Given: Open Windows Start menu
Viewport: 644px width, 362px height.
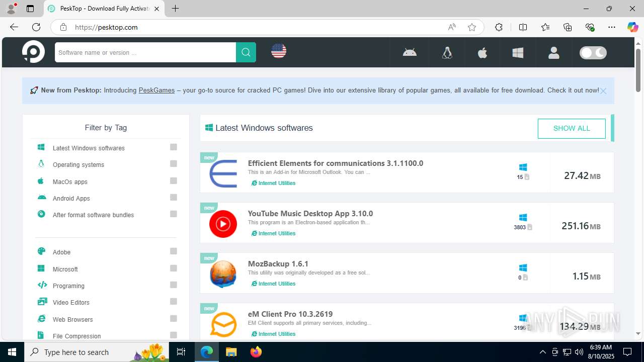Looking at the screenshot, I should pyautogui.click(x=12, y=352).
